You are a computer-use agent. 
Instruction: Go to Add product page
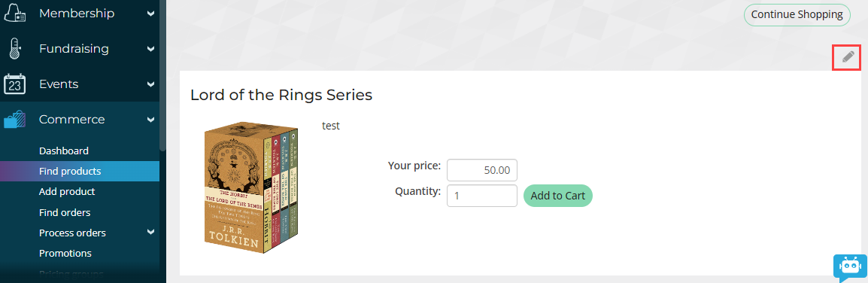tap(67, 192)
